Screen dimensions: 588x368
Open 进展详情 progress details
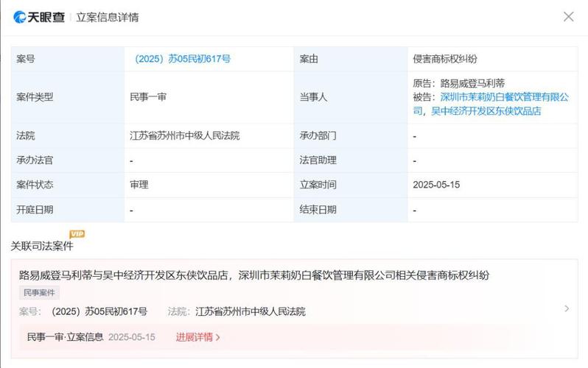click(x=198, y=337)
